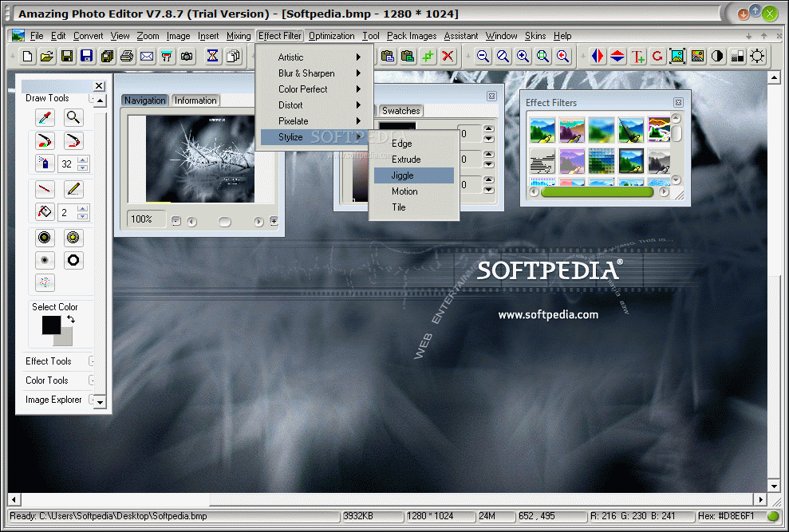This screenshot has width=789, height=532.
Task: Capture screen with the camera icon
Action: [187, 57]
